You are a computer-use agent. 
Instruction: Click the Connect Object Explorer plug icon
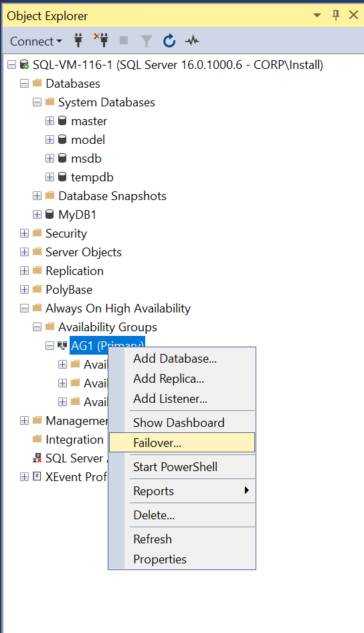79,40
